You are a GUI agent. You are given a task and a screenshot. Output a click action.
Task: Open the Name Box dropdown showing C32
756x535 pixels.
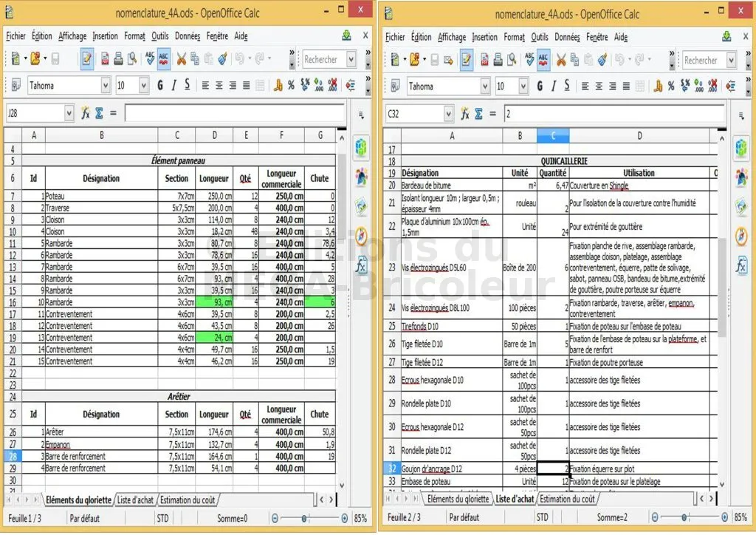(x=448, y=114)
